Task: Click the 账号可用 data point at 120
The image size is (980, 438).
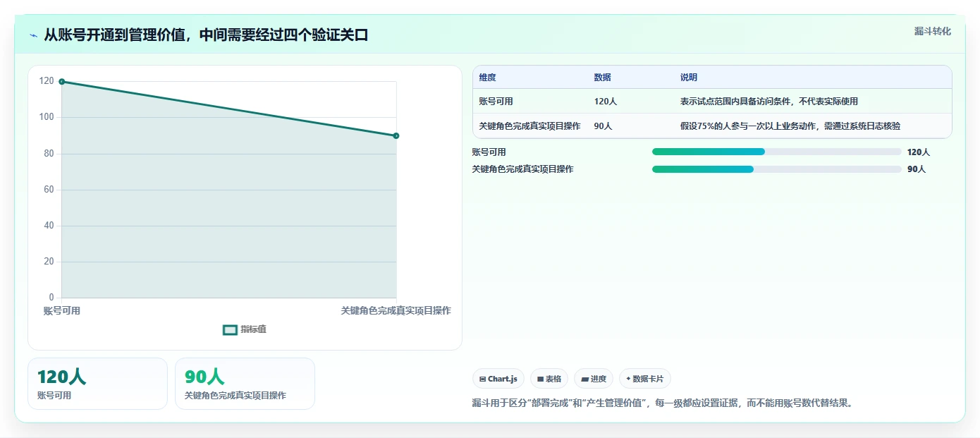Action: (x=62, y=82)
